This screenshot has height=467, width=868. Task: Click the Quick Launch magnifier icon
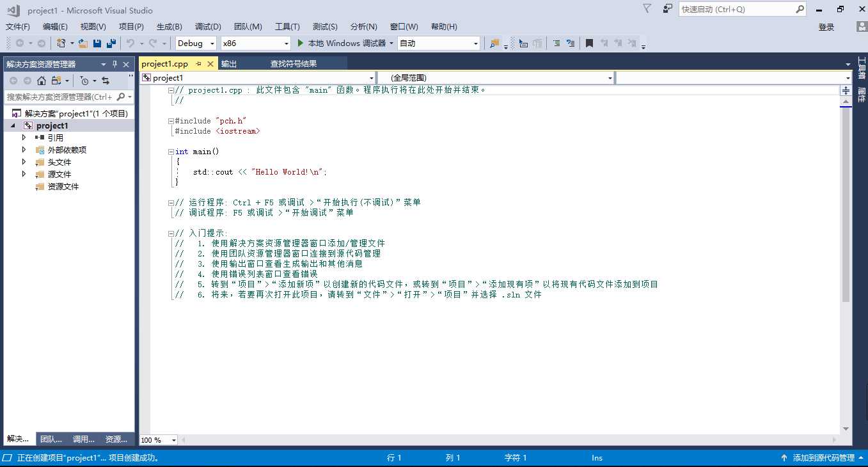click(800, 9)
